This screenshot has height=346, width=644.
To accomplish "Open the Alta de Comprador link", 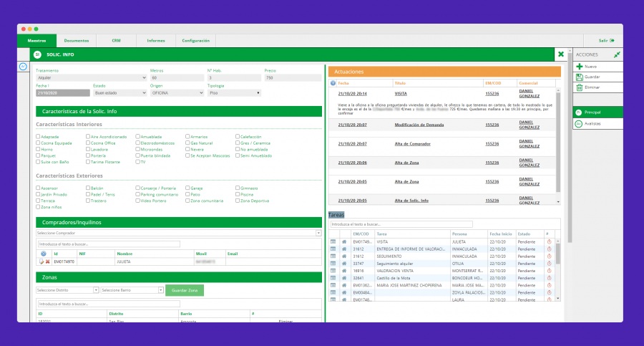I will tap(412, 144).
